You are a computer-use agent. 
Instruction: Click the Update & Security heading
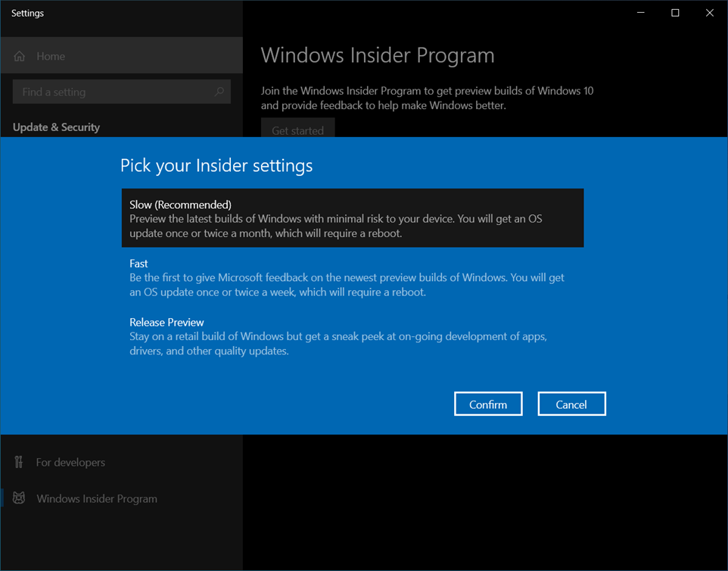[56, 126]
